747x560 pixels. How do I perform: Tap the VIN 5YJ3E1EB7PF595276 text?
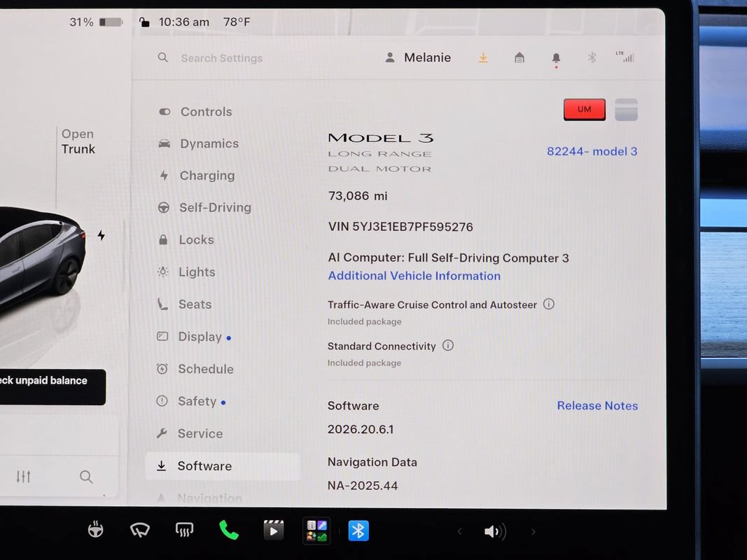[400, 227]
